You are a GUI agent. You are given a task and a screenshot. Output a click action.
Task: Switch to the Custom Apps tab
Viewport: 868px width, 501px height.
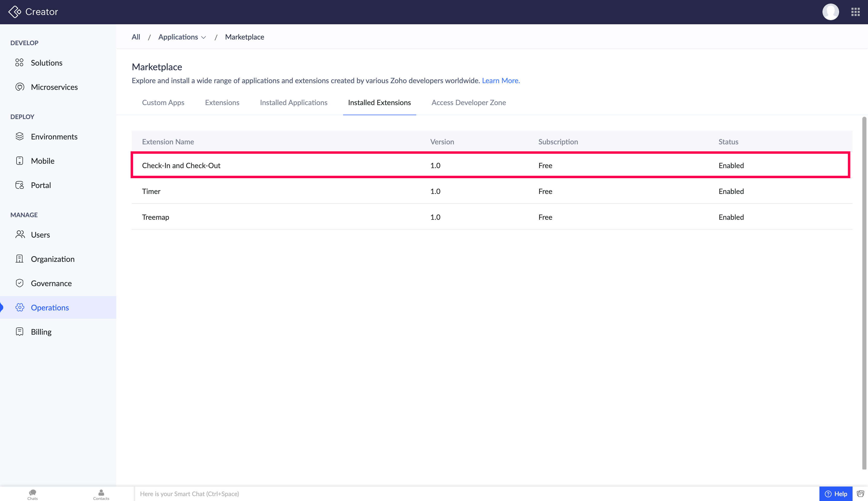tap(163, 103)
